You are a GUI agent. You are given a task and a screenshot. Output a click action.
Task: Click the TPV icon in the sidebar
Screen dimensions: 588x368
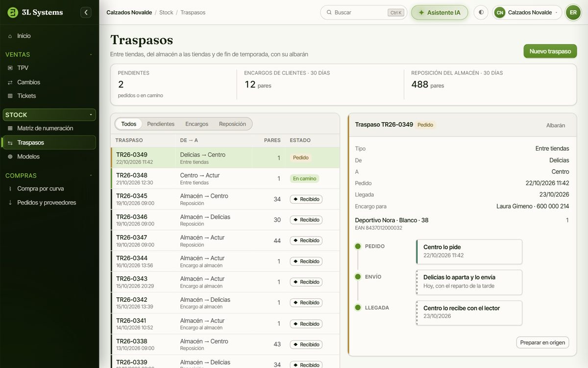10,68
